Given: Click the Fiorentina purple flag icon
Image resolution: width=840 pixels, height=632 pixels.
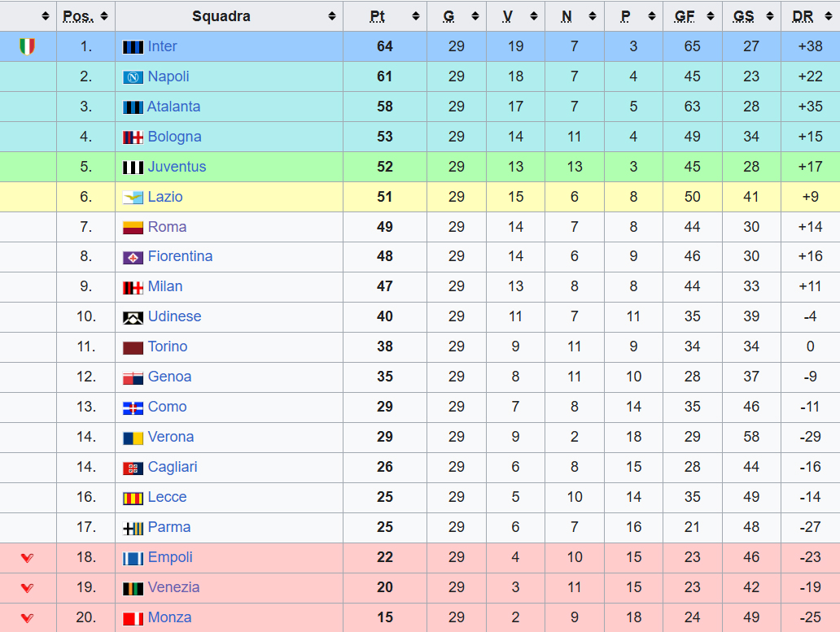Looking at the screenshot, I should [x=133, y=257].
